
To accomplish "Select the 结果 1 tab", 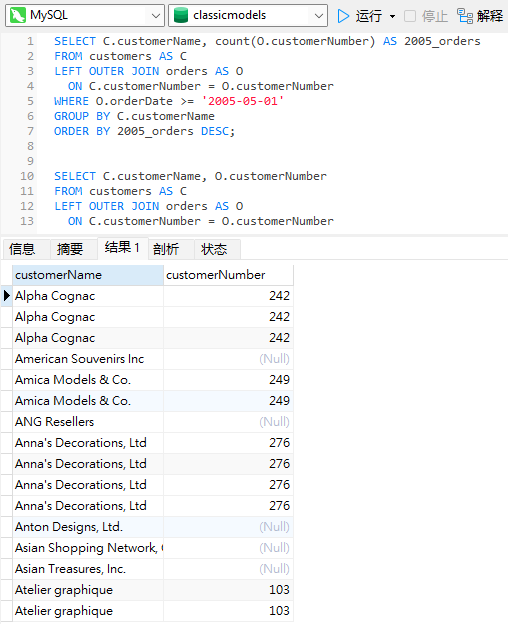I will [x=123, y=248].
